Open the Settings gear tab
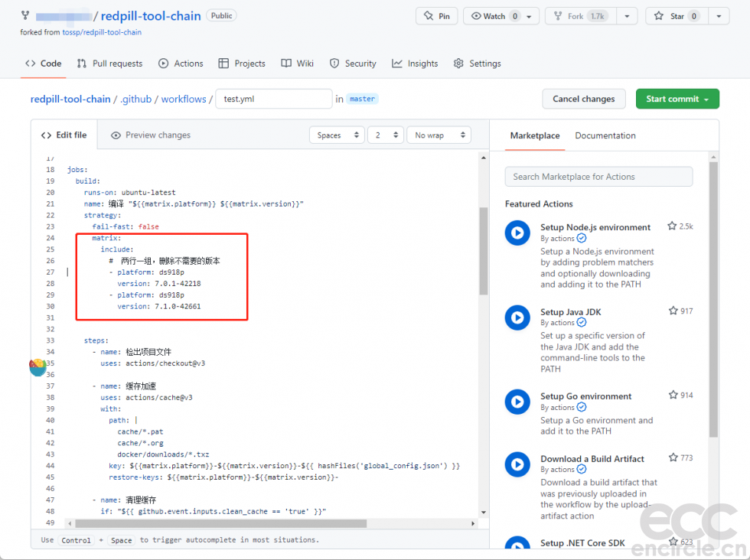Image resolution: width=750 pixels, height=560 pixels. click(478, 63)
